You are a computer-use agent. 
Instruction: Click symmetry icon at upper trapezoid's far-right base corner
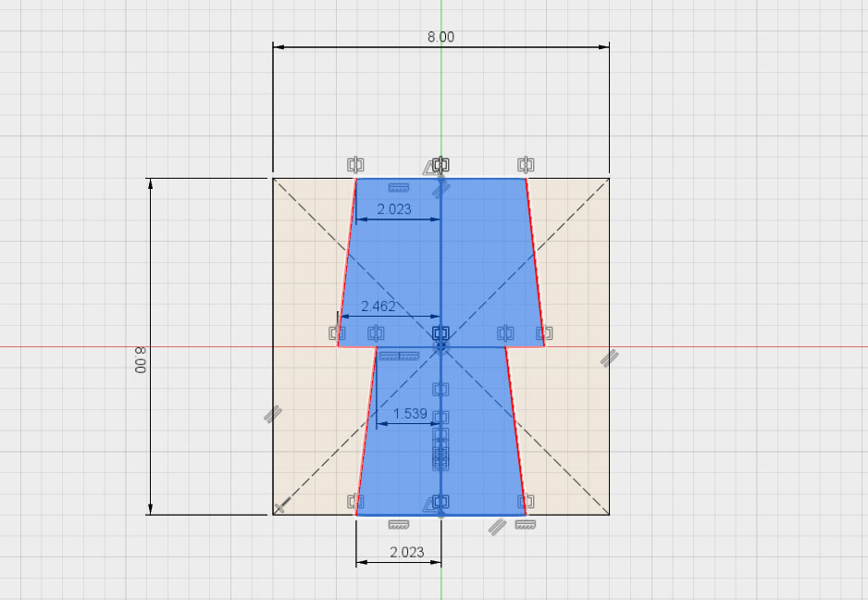(544, 332)
